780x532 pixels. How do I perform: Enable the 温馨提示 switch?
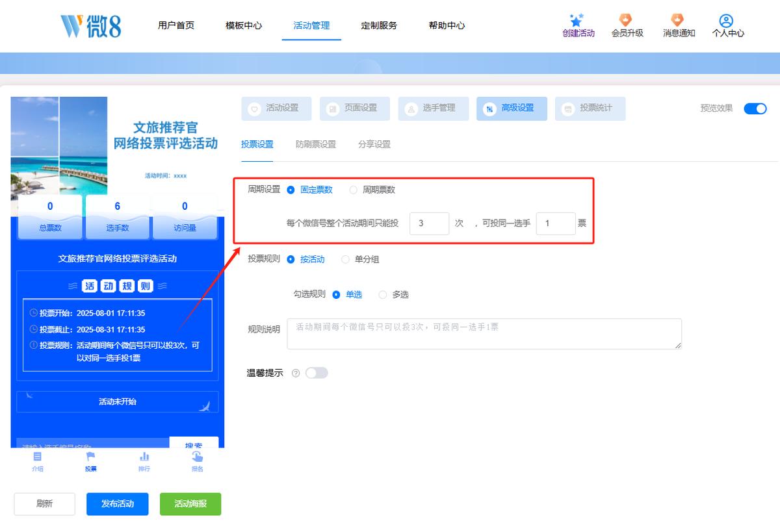317,373
